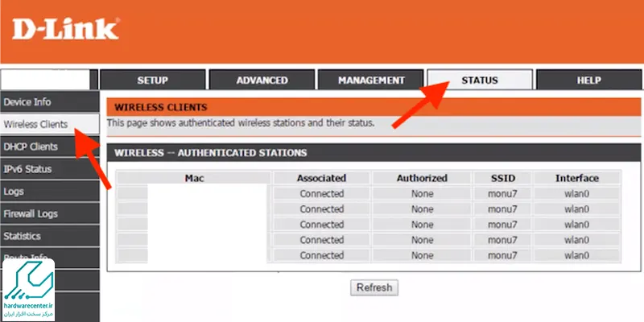The image size is (644, 322).
Task: Click the Authorized column header
Action: [x=422, y=178]
